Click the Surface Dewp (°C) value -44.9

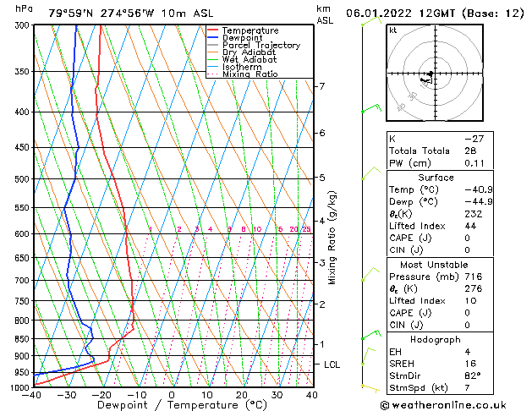click(479, 202)
